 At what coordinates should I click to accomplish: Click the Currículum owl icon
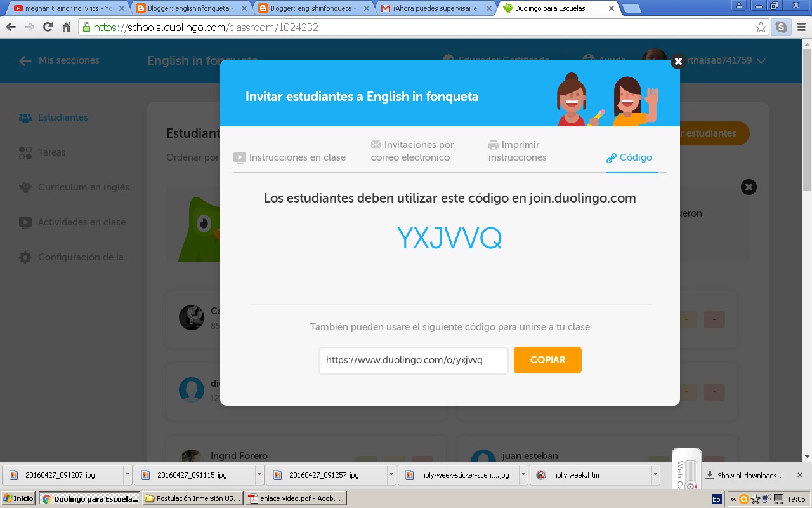pos(25,187)
